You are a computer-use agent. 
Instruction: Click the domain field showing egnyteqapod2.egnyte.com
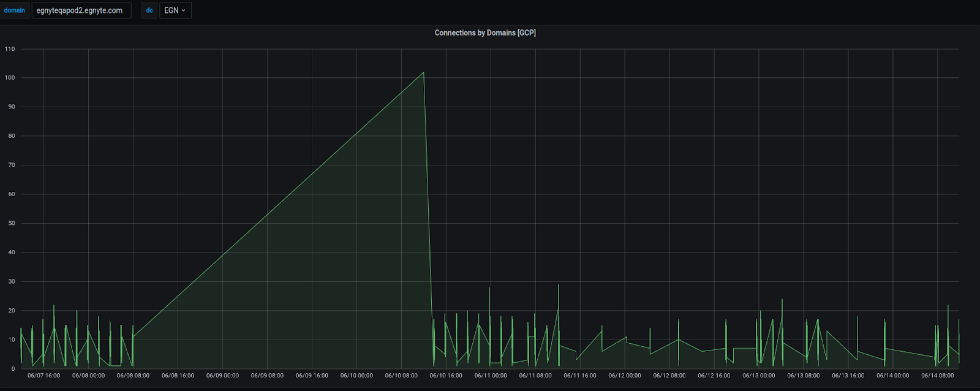click(81, 10)
